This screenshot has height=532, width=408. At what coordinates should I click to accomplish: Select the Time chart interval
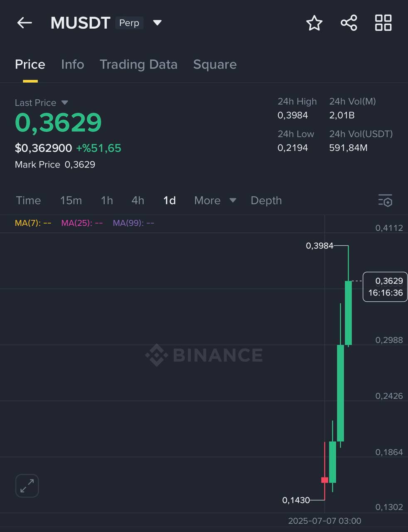[x=28, y=200]
